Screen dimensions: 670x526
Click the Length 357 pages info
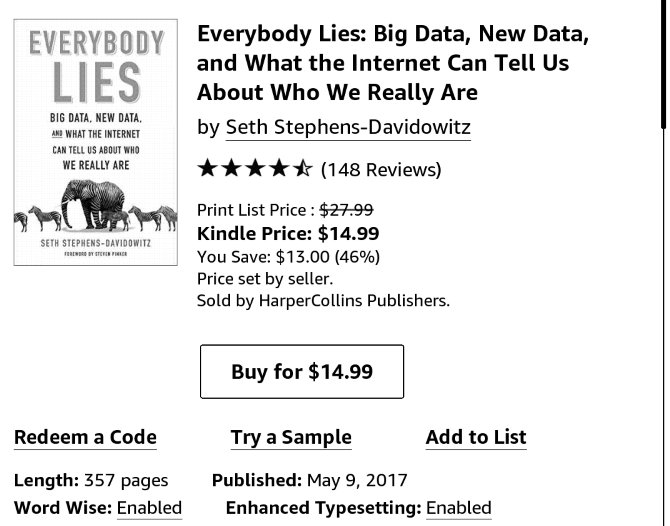(x=91, y=480)
